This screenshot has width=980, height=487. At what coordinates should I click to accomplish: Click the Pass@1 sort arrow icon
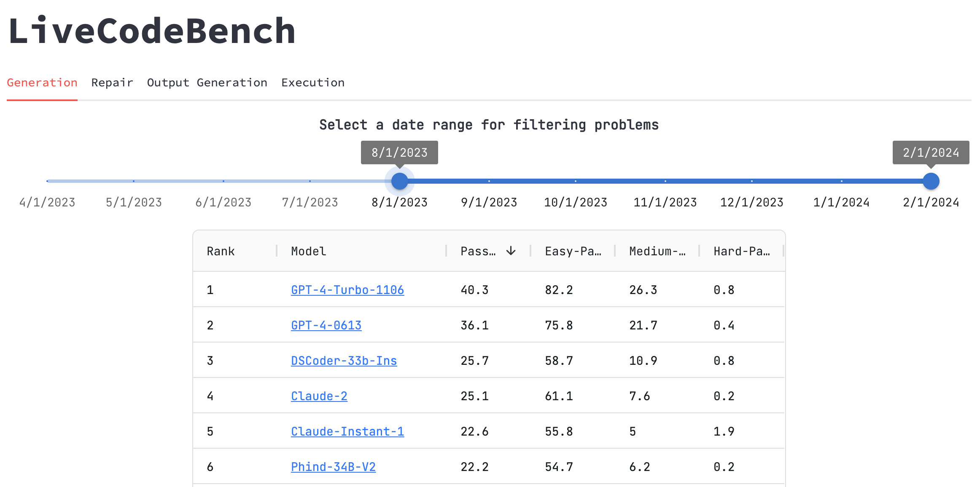(x=511, y=251)
